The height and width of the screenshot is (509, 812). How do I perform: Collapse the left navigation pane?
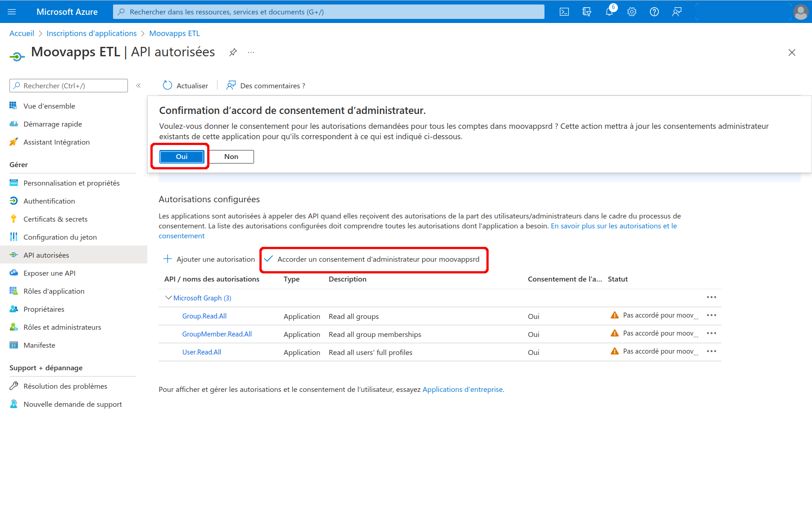pyautogui.click(x=139, y=86)
